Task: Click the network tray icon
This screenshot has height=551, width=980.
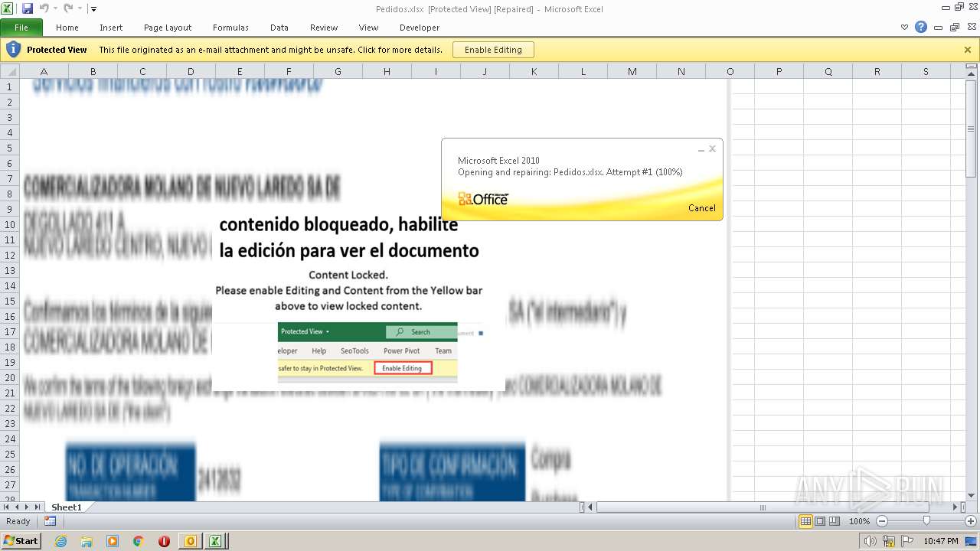Action: 889,541
